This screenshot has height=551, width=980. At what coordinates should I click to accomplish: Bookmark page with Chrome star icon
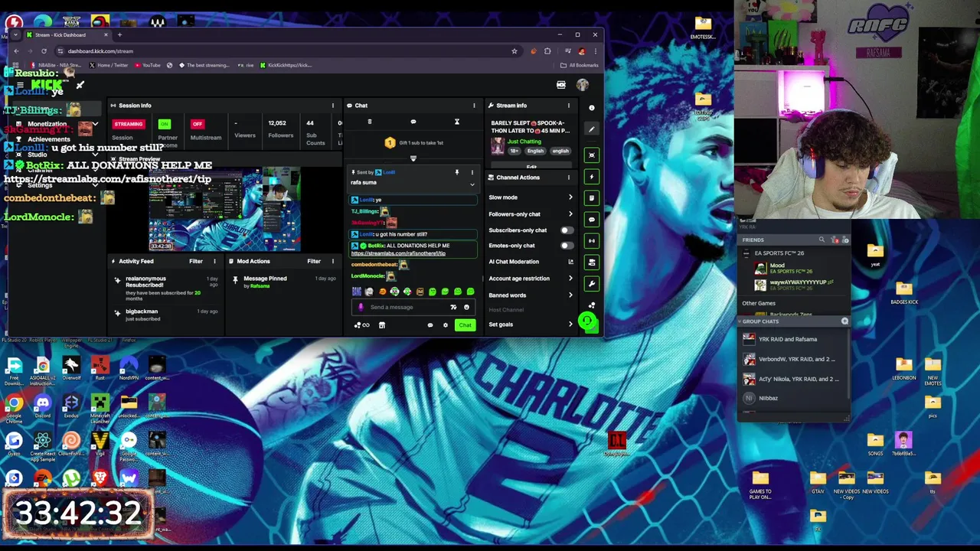click(x=514, y=51)
